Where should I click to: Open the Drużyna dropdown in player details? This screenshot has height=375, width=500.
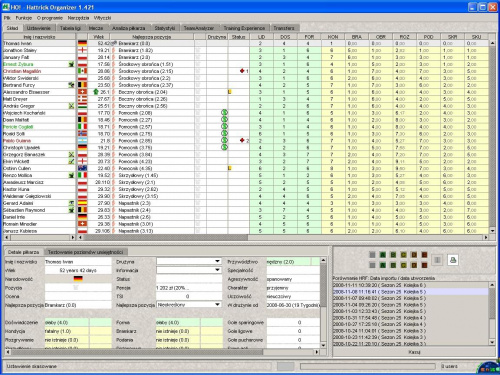click(189, 261)
